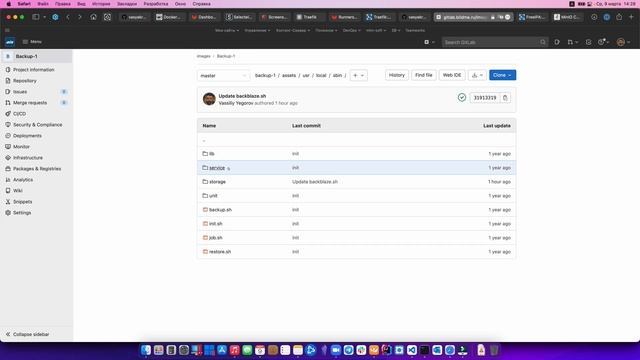
Task: Click the commit author avatar
Action: [x=209, y=99]
